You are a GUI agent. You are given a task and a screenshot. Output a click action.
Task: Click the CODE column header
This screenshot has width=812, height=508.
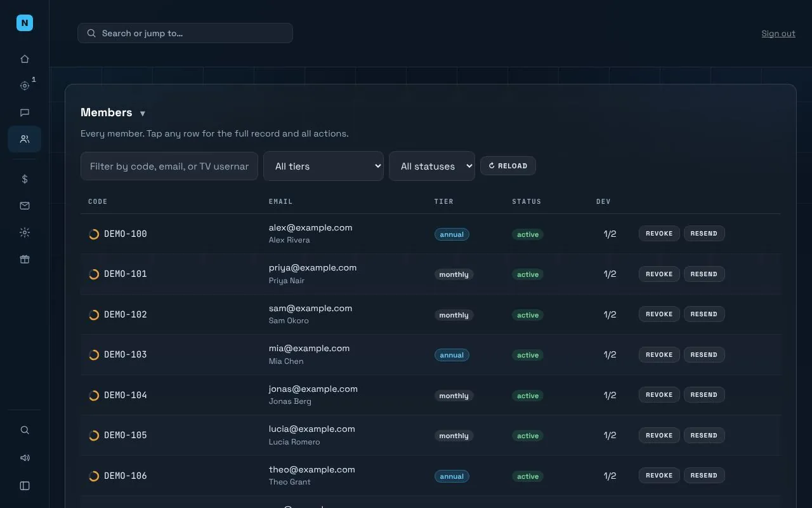[98, 201]
